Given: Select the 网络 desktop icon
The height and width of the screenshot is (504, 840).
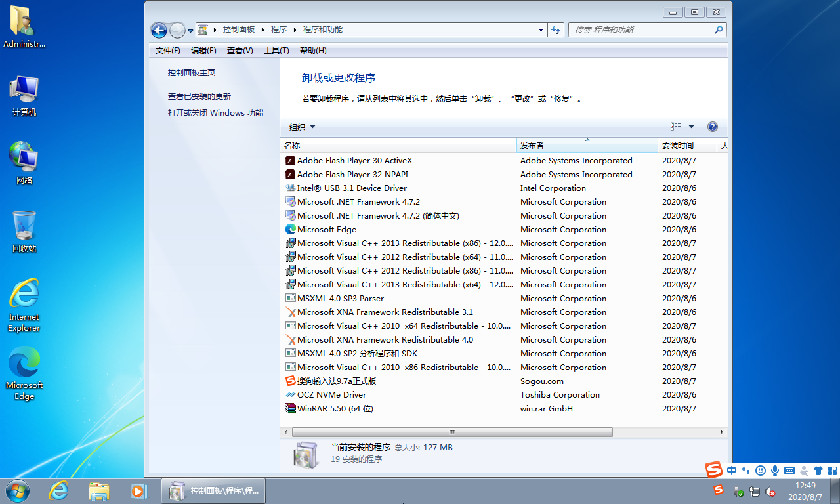Looking at the screenshot, I should coord(24,163).
